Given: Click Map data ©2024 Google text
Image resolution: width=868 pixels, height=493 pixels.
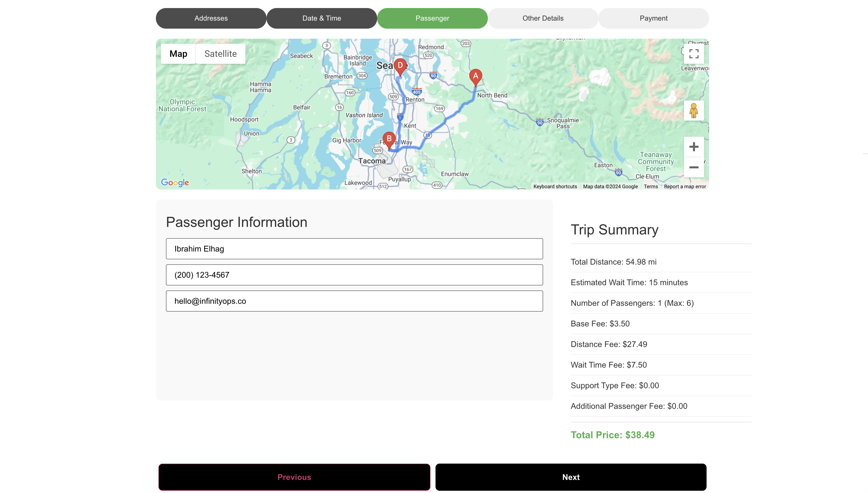Looking at the screenshot, I should tap(610, 186).
